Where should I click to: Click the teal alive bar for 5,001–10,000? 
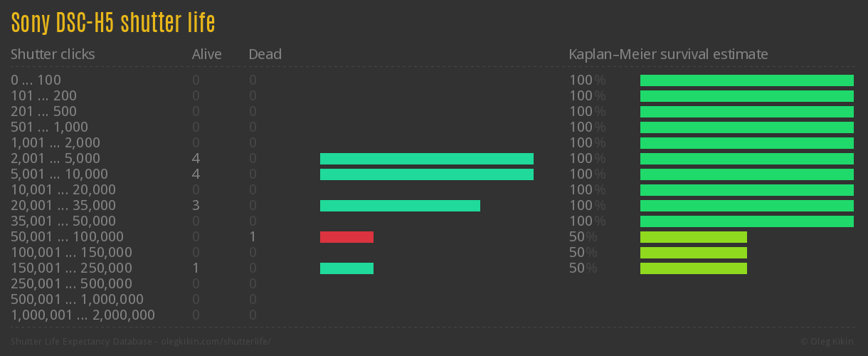click(427, 174)
